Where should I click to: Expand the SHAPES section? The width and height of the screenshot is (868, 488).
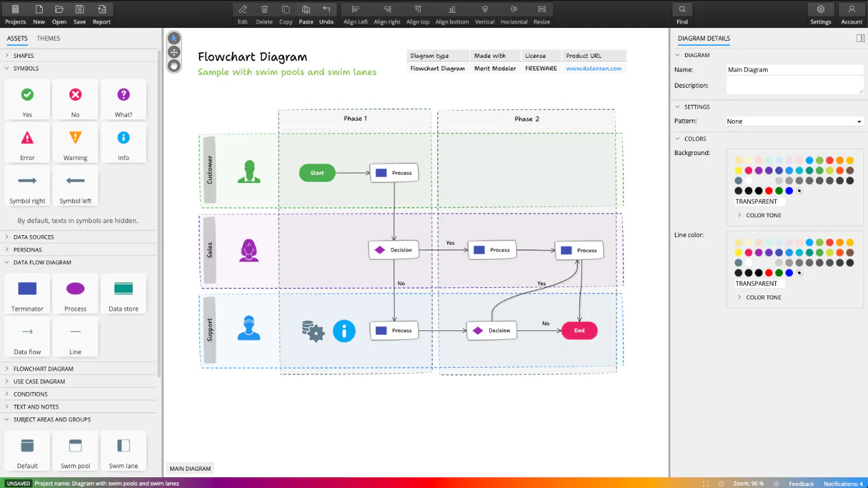(78, 56)
